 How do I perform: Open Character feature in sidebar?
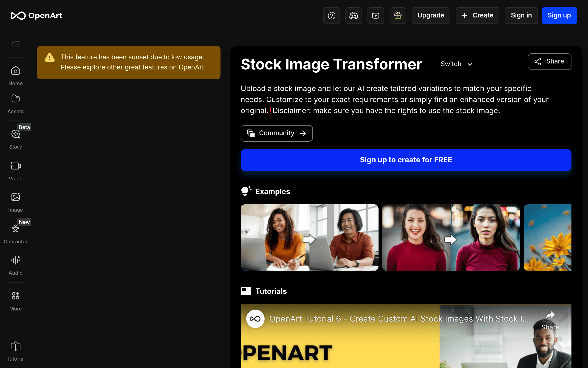click(16, 234)
